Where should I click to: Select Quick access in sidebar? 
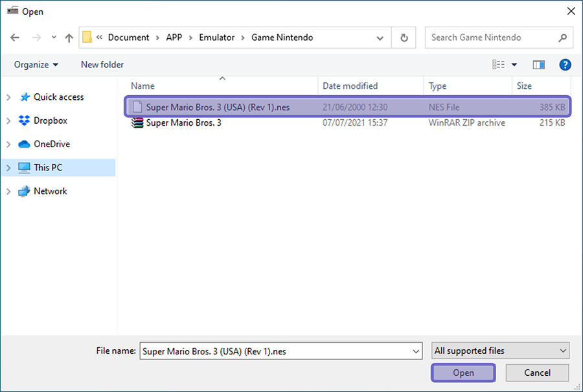[59, 97]
